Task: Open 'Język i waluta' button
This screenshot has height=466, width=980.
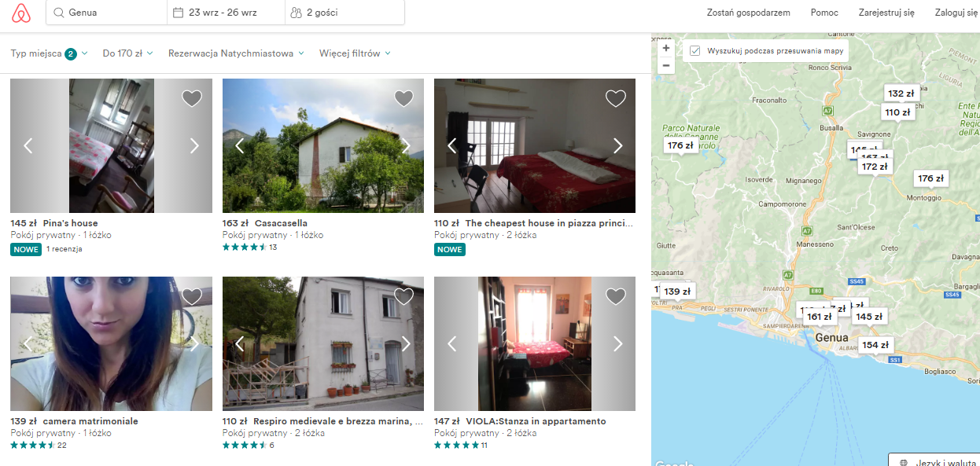Action: pos(937,462)
